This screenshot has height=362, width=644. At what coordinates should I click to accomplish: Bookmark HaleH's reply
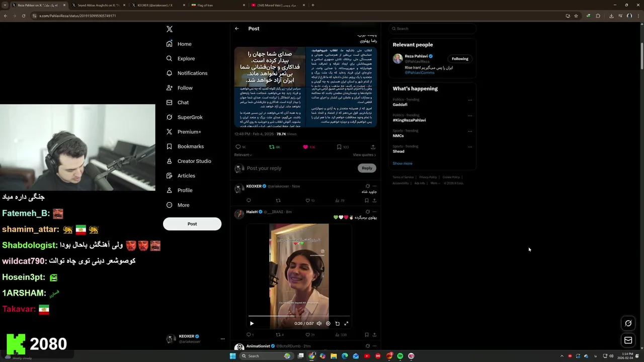(x=366, y=334)
